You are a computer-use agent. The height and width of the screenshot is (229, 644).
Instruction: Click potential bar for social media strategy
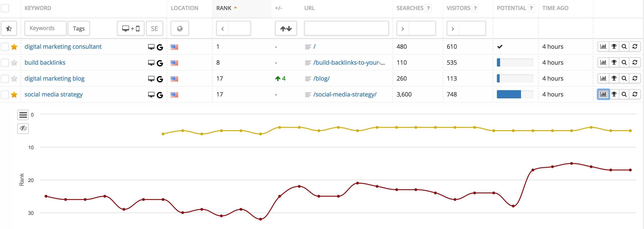515,94
